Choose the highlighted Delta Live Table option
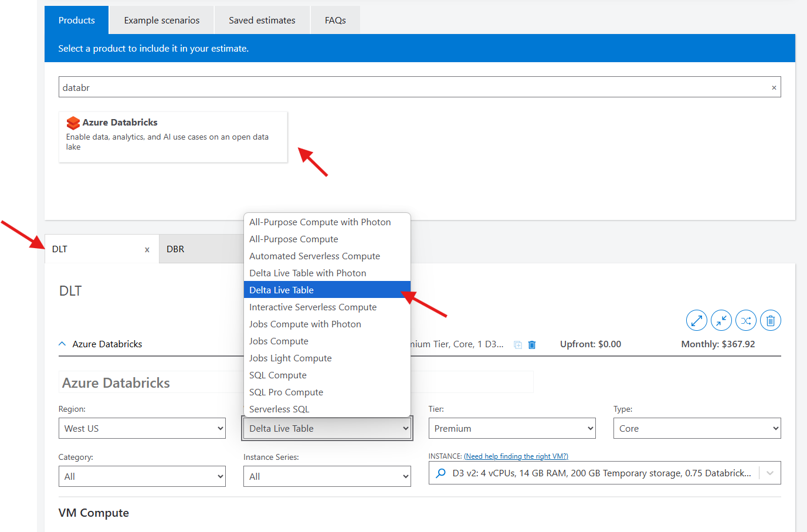This screenshot has height=532, width=807. (x=327, y=290)
